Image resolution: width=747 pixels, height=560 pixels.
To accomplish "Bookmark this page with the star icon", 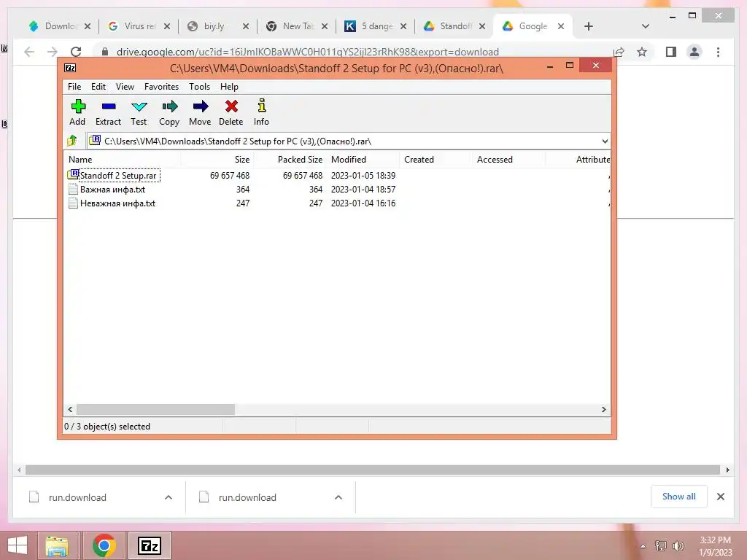I will (x=642, y=52).
